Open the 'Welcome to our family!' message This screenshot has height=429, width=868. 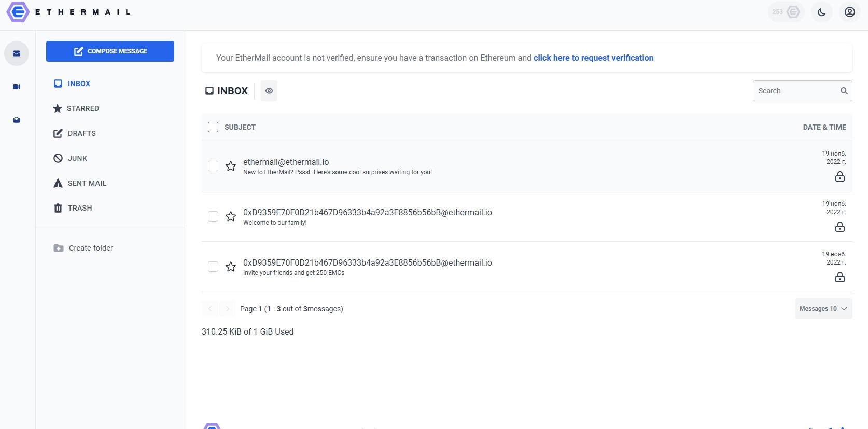pos(527,216)
